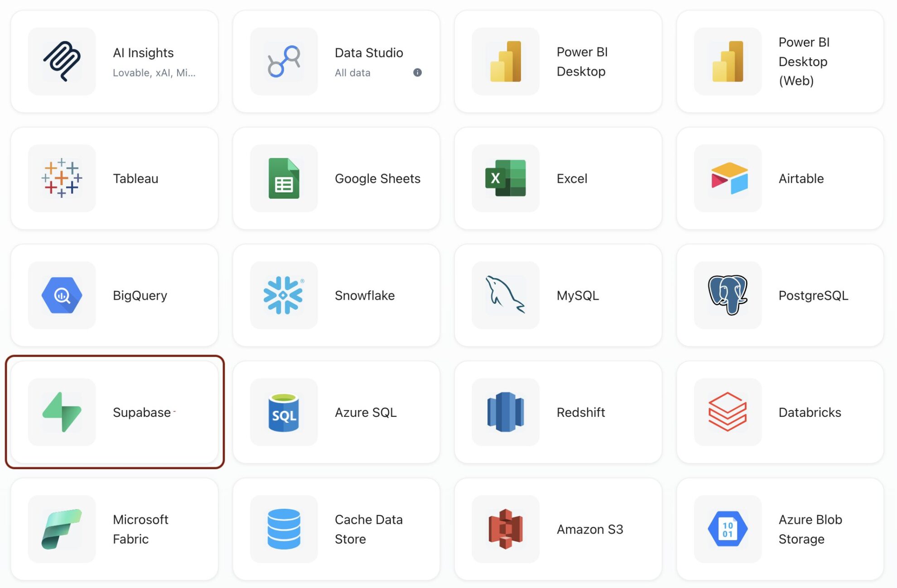Choose the "Databricks" label
The width and height of the screenshot is (897, 588).
[x=810, y=413]
